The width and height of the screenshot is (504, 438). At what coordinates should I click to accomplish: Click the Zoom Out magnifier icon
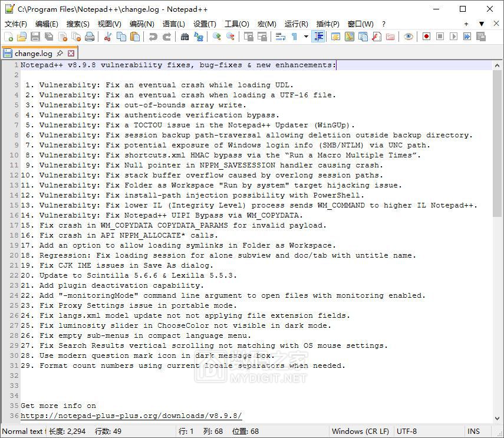click(230, 37)
